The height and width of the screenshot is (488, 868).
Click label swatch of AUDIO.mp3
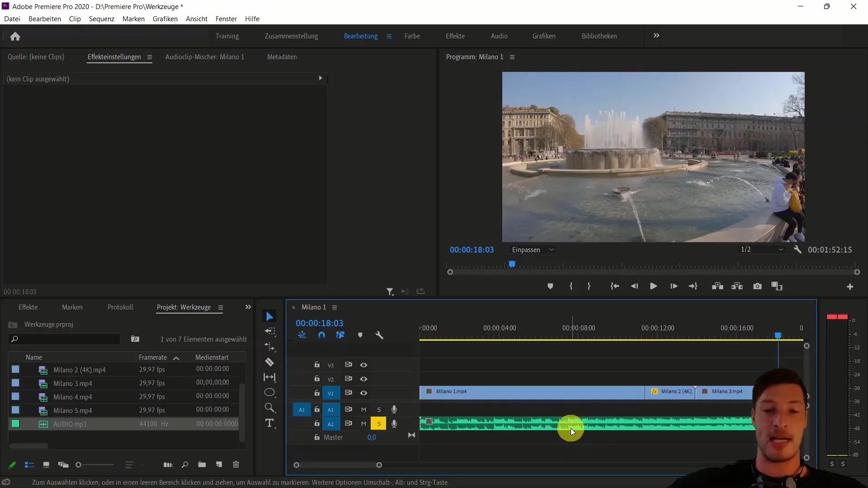(15, 424)
